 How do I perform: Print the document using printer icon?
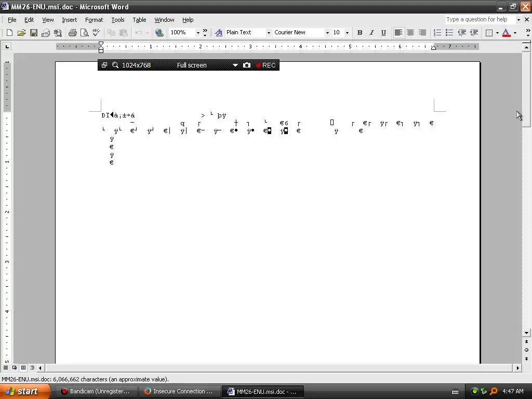72,33
